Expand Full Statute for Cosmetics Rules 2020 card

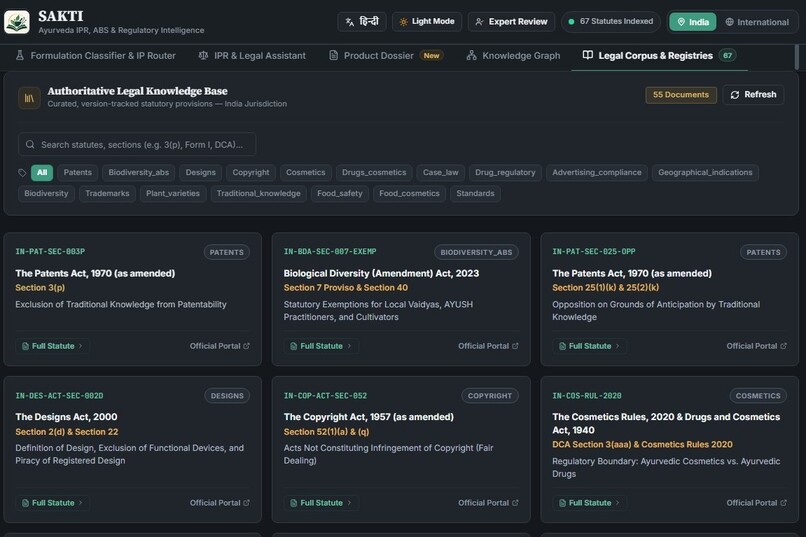pos(590,503)
